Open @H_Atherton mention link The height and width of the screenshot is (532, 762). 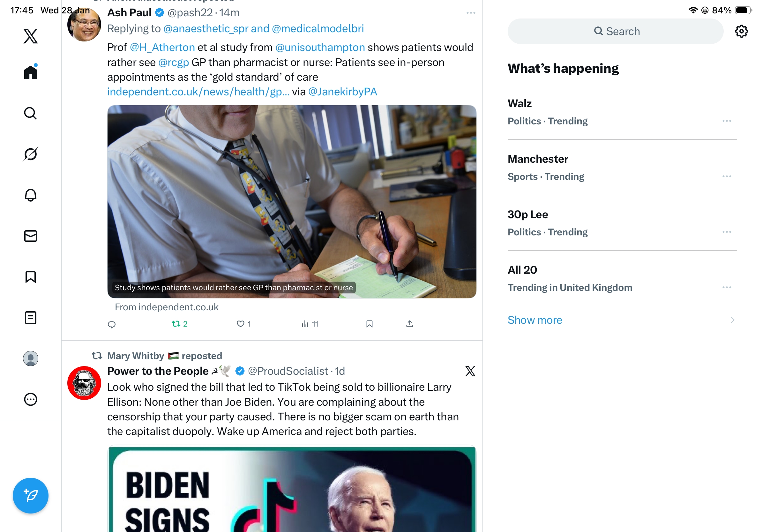point(162,48)
